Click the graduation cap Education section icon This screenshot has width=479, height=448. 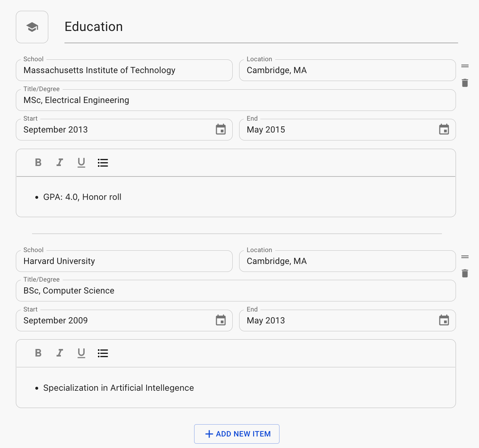pos(32,27)
